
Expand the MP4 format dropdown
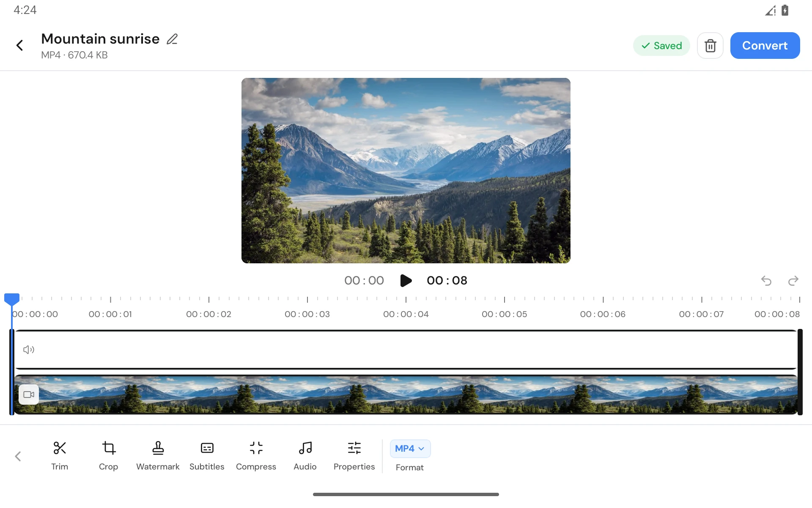tap(410, 449)
